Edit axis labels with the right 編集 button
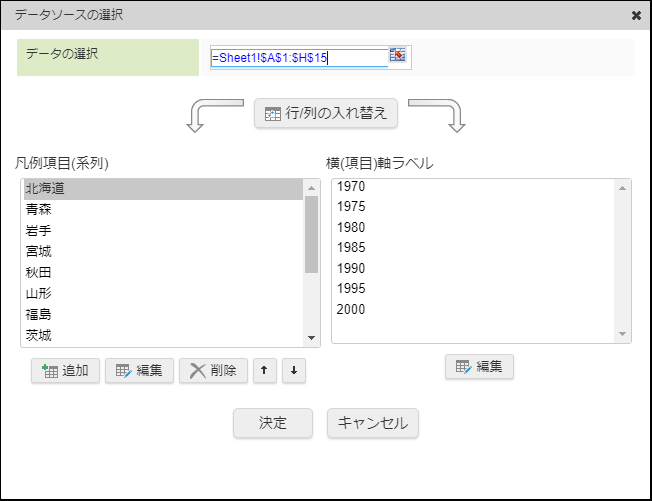Image resolution: width=652 pixels, height=501 pixels. coord(479,366)
